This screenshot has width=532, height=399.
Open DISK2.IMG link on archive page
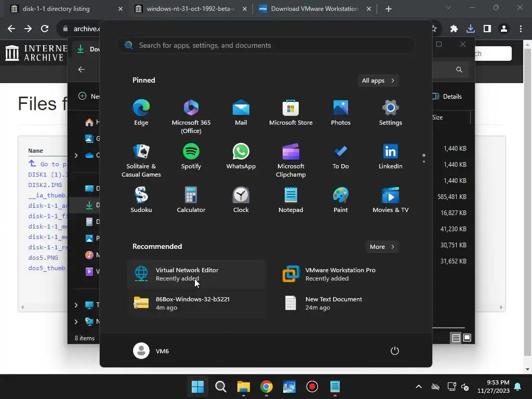pyautogui.click(x=45, y=185)
